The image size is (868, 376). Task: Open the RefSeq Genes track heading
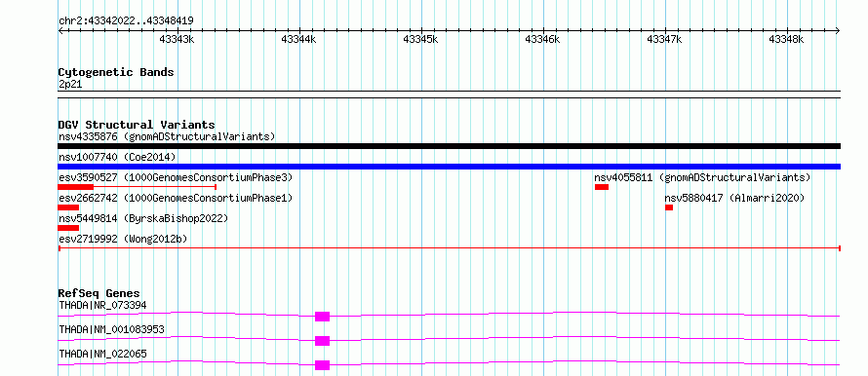(x=99, y=293)
